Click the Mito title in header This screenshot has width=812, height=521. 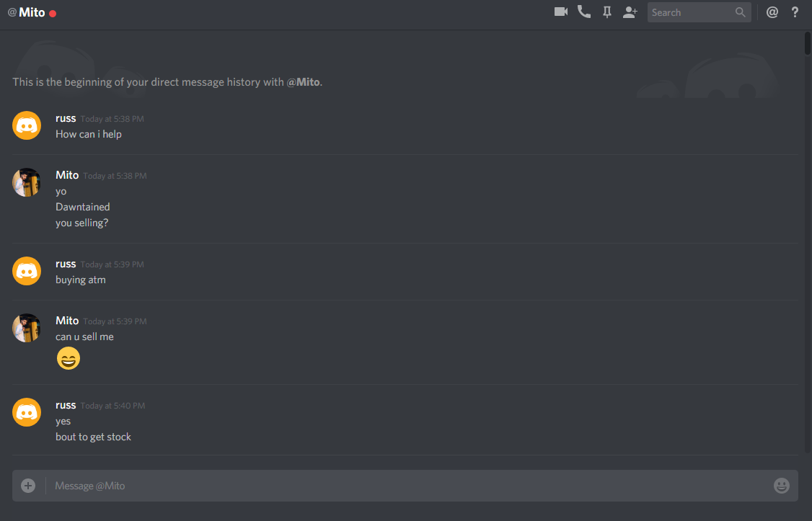32,12
